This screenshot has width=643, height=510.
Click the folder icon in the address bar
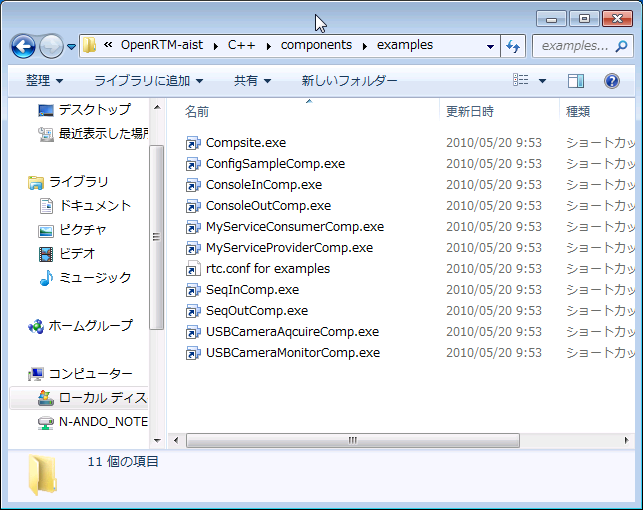(x=89, y=45)
